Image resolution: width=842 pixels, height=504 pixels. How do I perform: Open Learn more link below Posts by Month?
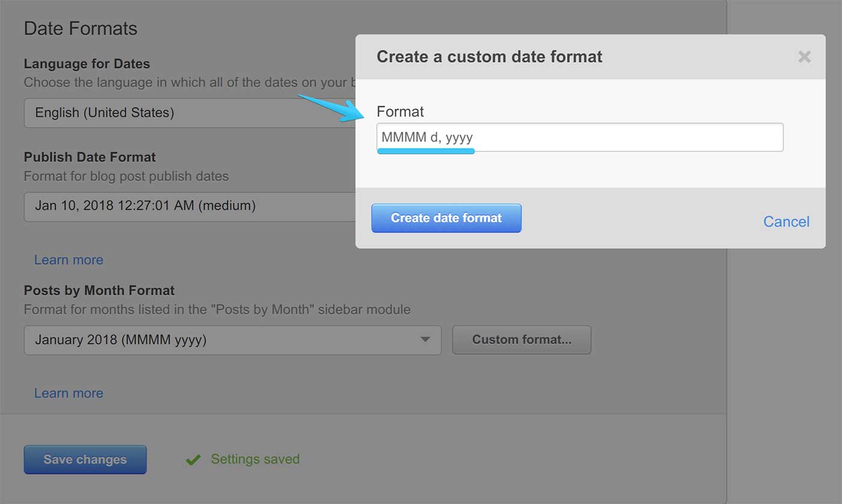[69, 393]
